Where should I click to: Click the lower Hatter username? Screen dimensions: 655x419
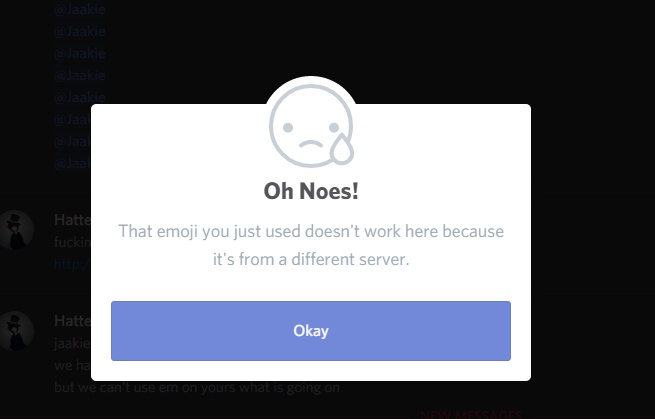(x=73, y=321)
